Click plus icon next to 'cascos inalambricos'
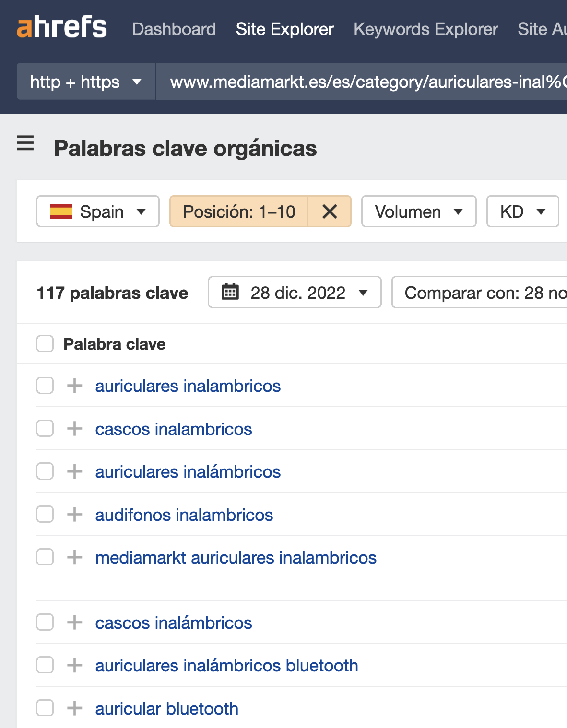This screenshot has width=567, height=728. pos(74,429)
